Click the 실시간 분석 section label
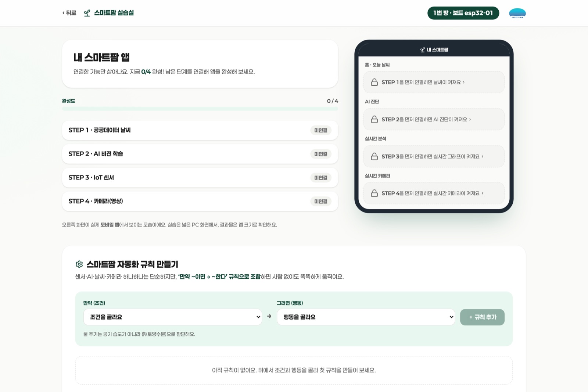Screen dimensions: 588x392 tap(375, 139)
